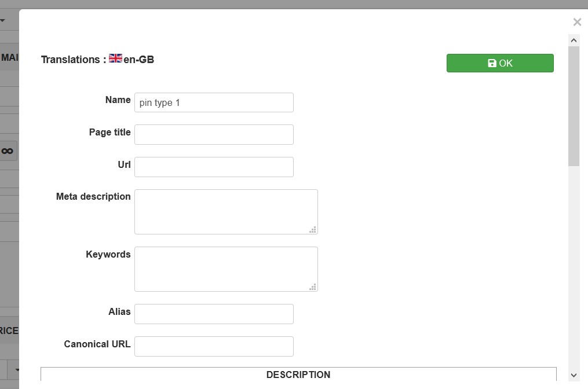Click the DESCRIPTION section header
The width and height of the screenshot is (588, 389).
pyautogui.click(x=298, y=375)
